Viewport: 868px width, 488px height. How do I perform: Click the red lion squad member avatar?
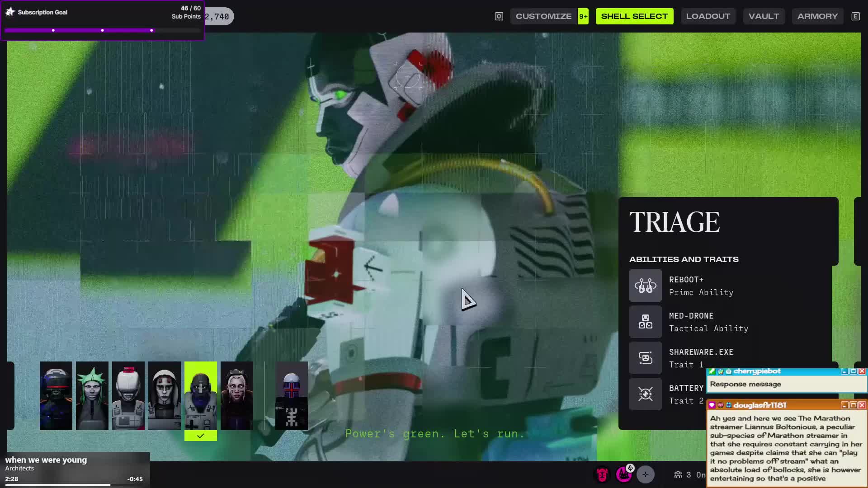click(602, 474)
